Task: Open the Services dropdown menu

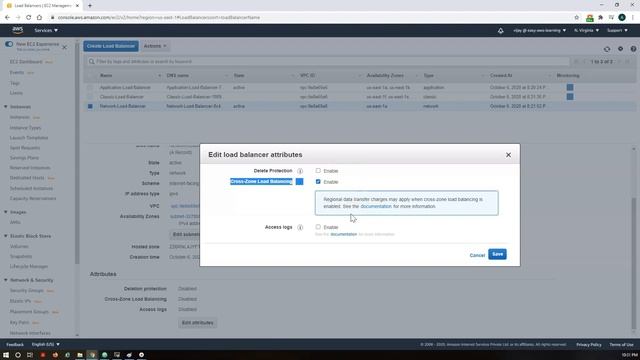Action: (46, 30)
